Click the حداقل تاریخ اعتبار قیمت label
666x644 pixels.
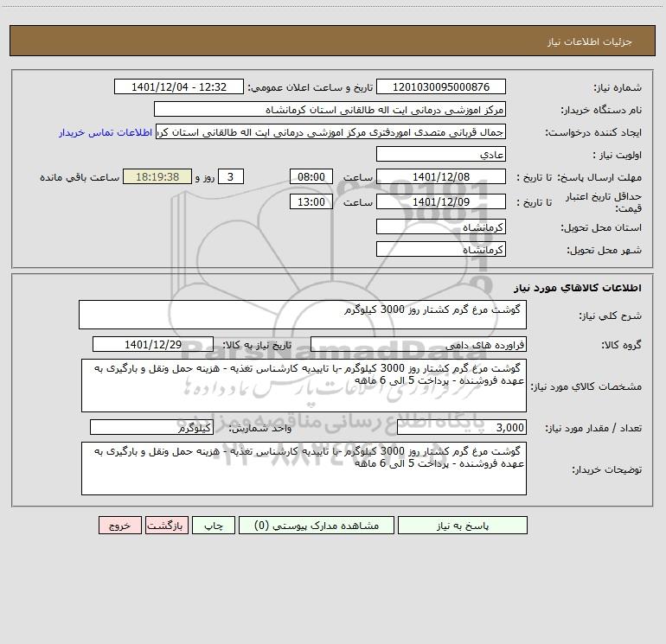point(604,202)
